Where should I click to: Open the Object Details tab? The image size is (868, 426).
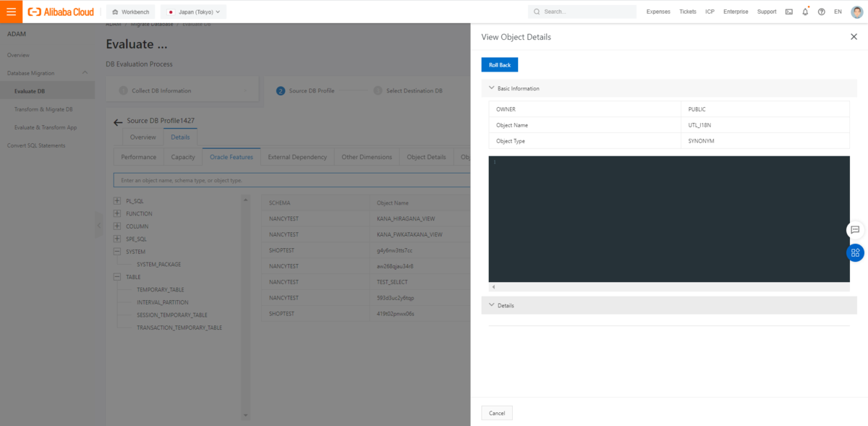[426, 157]
